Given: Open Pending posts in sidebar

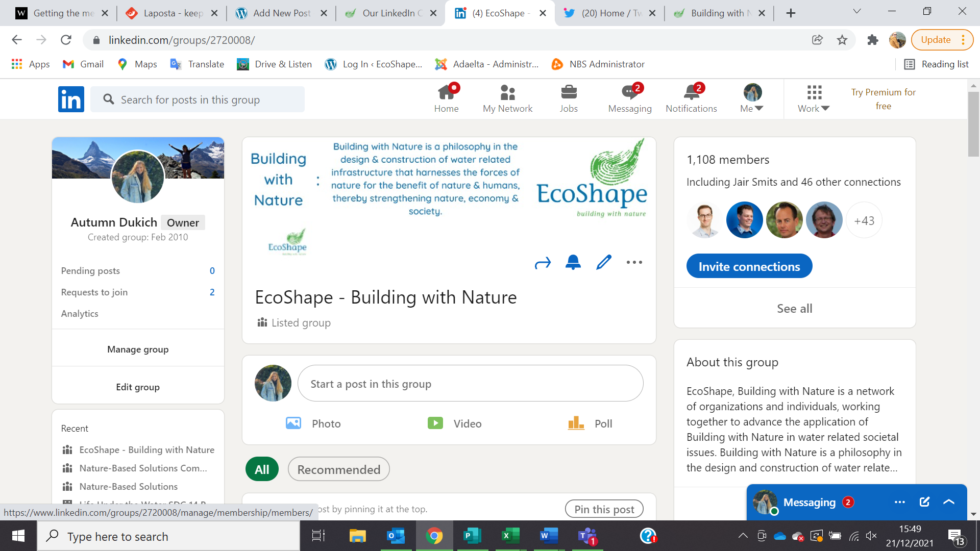Looking at the screenshot, I should pyautogui.click(x=138, y=271).
